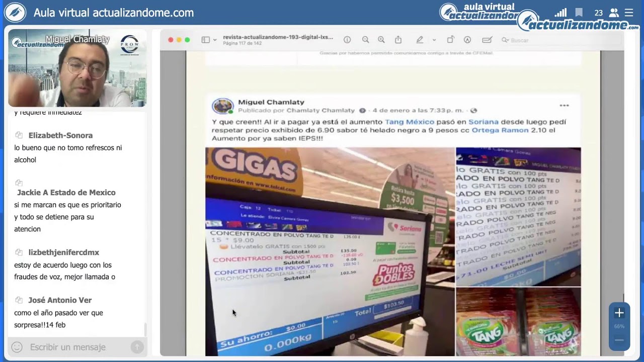The height and width of the screenshot is (362, 644).
Task: Click Miguel Chamlaty webcam video
Action: coord(77,68)
